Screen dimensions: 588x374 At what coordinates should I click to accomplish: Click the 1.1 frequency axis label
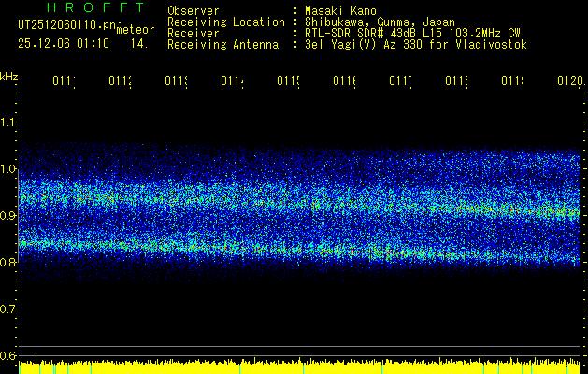tap(8, 122)
